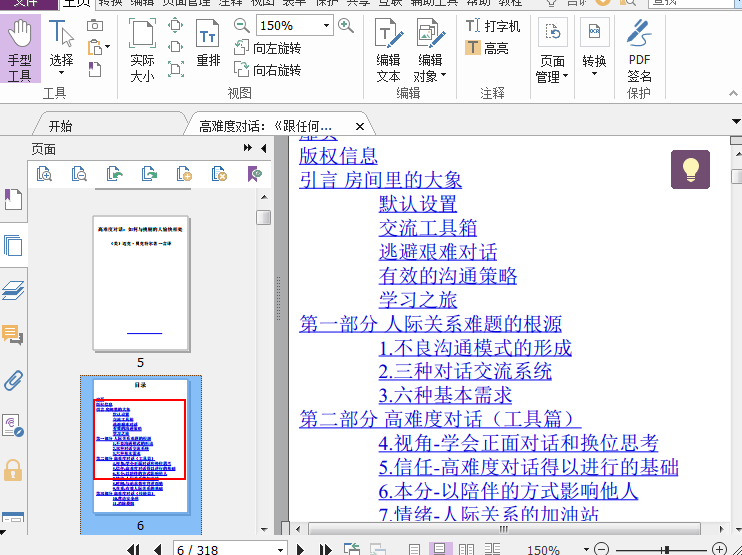
Task: Activate the Hand tool (手型工具)
Action: coord(20,49)
